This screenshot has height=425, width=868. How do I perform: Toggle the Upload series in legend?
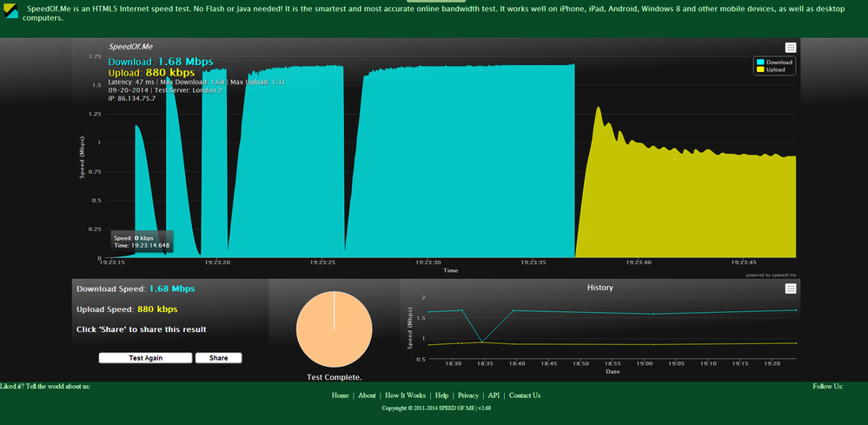click(771, 70)
